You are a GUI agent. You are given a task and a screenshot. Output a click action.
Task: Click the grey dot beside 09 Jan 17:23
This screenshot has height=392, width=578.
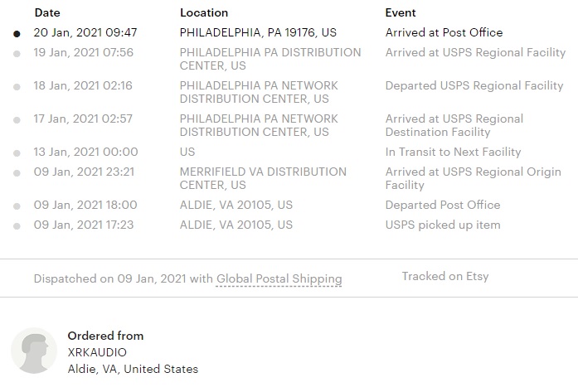click(17, 226)
